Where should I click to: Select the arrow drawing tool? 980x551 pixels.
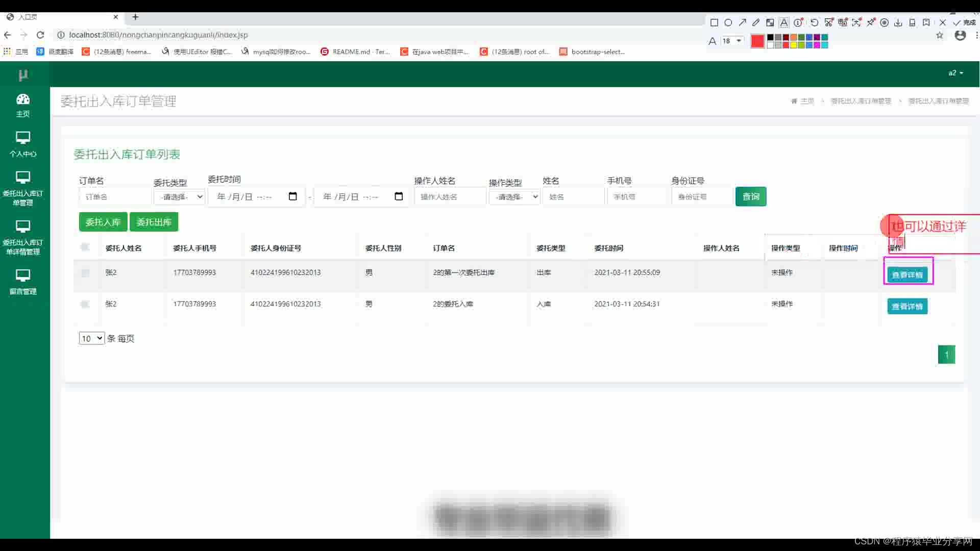point(742,22)
